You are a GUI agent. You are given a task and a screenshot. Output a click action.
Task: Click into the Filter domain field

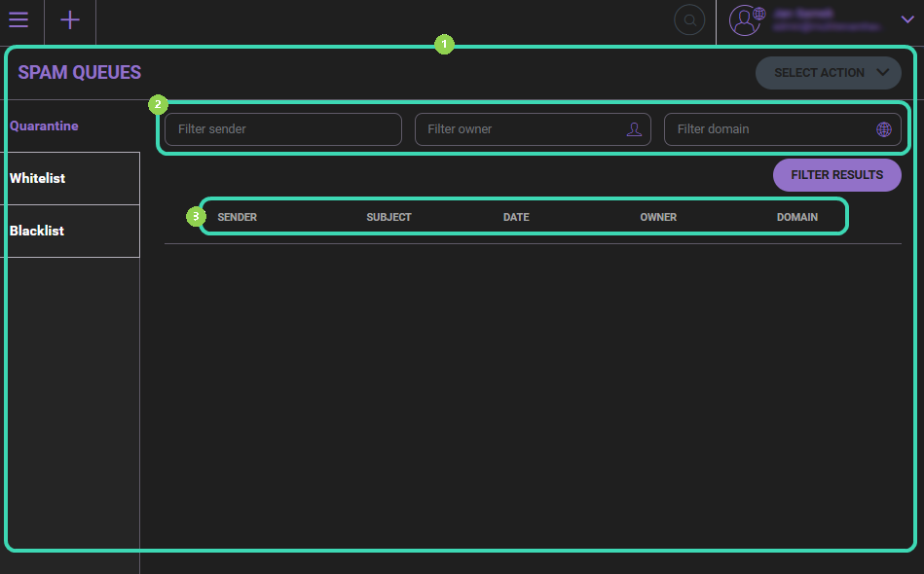769,129
